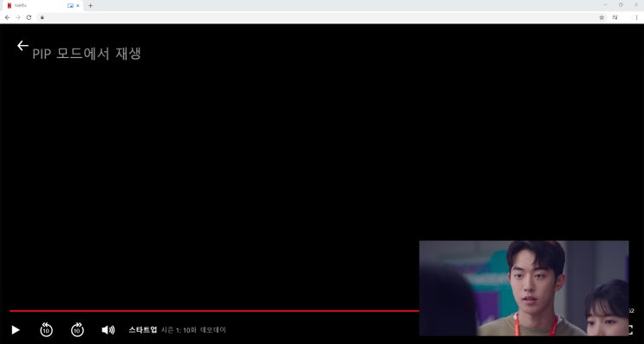Open the Chrome three-dot menu
Image resolution: width=644 pixels, height=344 pixels.
(636, 17)
